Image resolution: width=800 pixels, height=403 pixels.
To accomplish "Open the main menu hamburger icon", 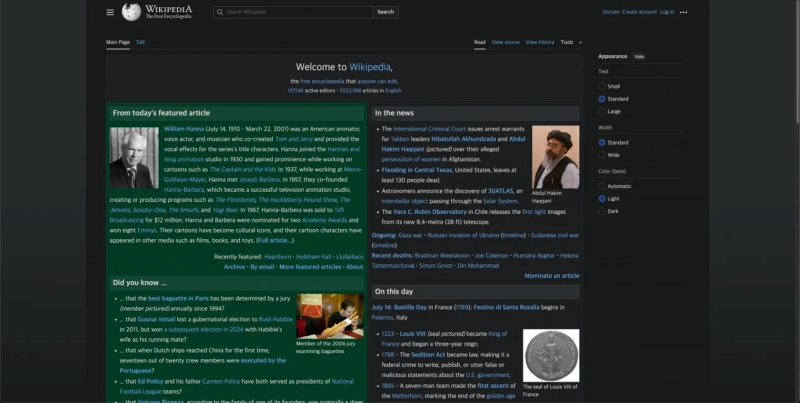I will pyautogui.click(x=110, y=12).
